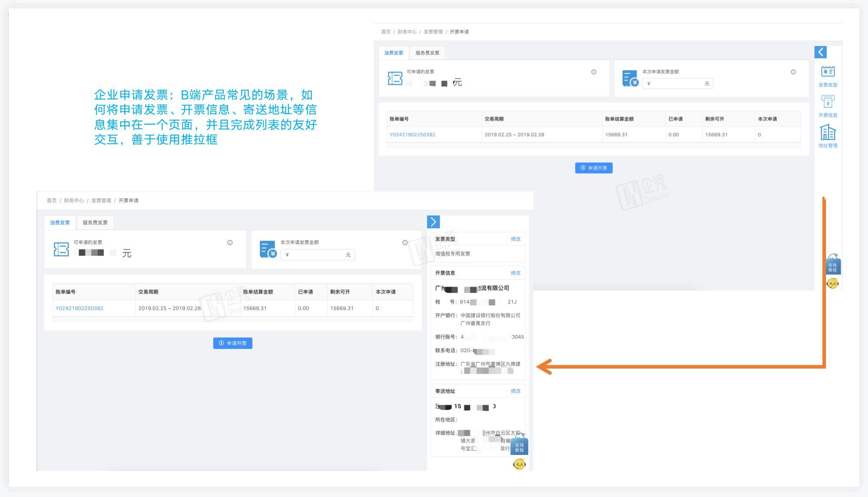The width and height of the screenshot is (868, 497).
Task: Switch to 服务费发票 tab in lower panel
Action: (x=95, y=222)
